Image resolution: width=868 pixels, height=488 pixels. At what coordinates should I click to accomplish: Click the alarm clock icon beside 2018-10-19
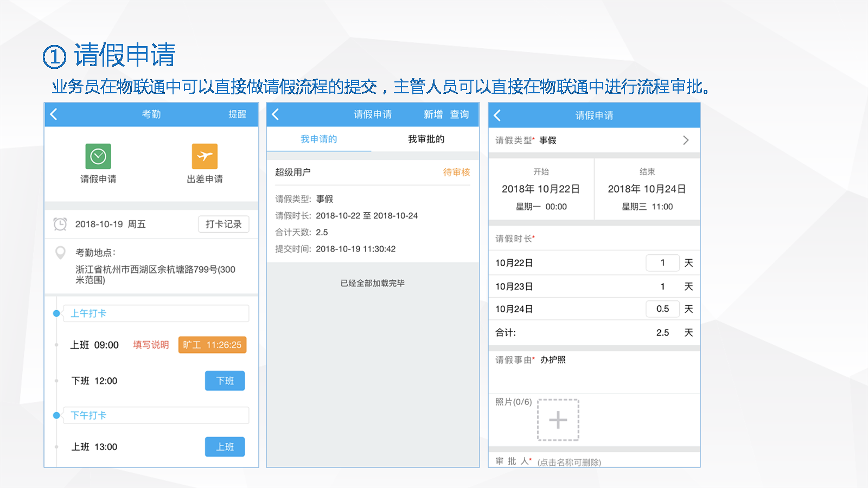point(60,224)
